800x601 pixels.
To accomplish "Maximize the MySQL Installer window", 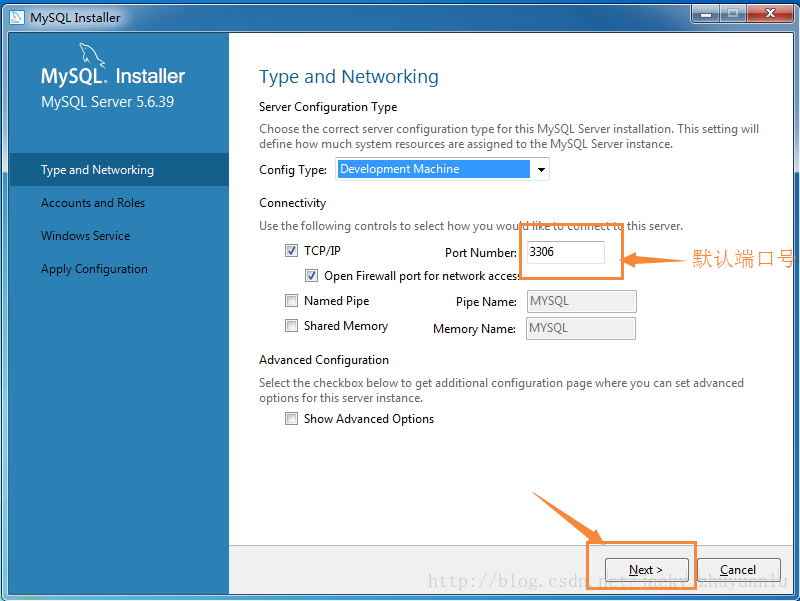I will (x=733, y=13).
